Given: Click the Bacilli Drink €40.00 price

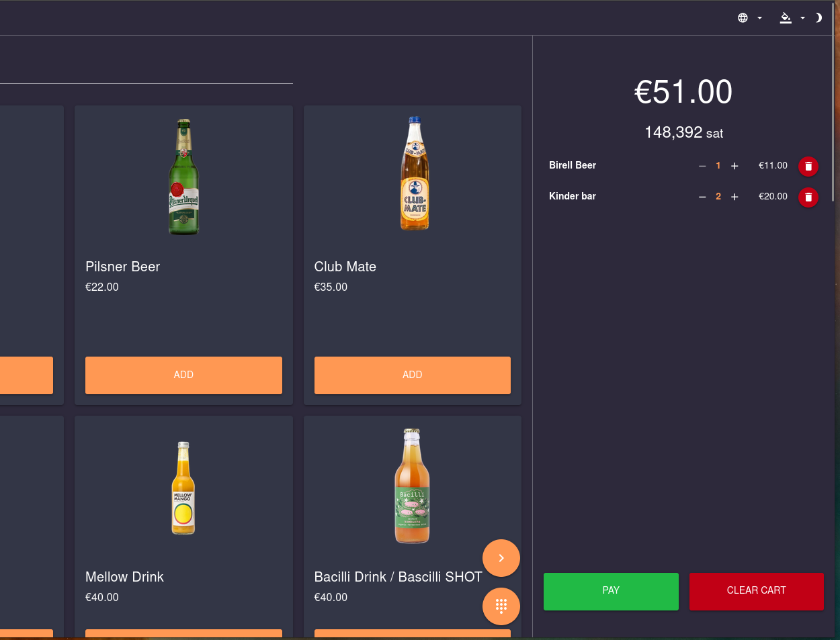Looking at the screenshot, I should [x=331, y=597].
